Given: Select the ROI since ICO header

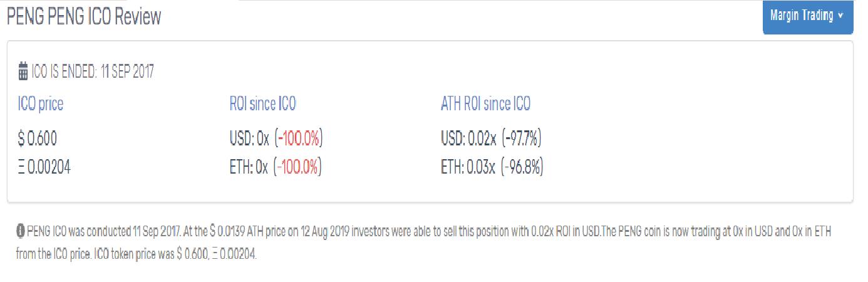Looking at the screenshot, I should click(x=263, y=104).
